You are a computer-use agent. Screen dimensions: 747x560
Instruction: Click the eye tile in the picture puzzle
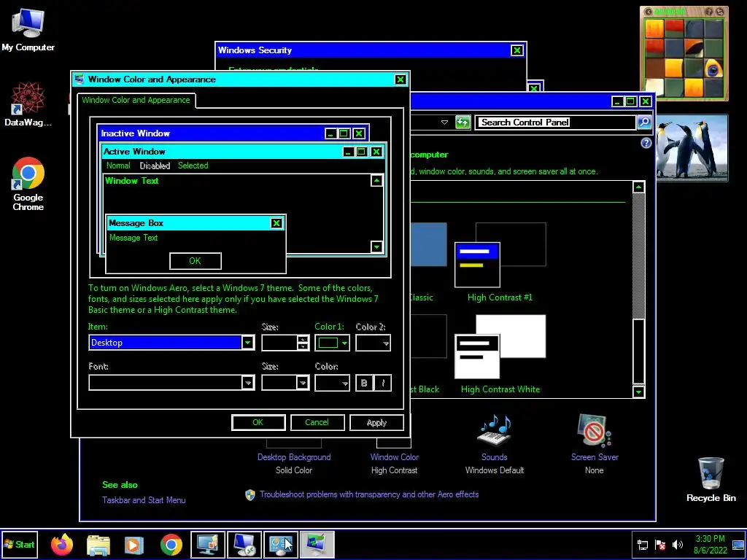713,69
